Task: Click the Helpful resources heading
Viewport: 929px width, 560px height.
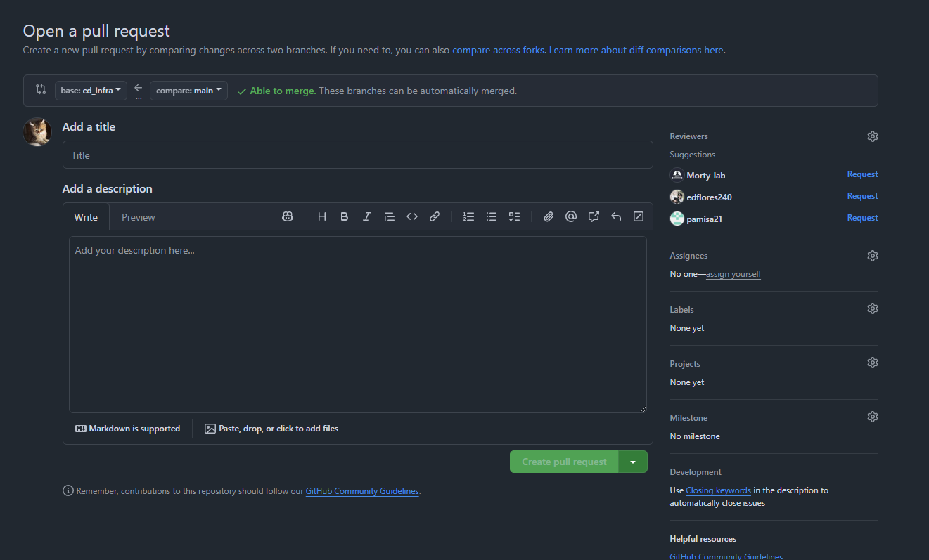Action: click(x=703, y=539)
